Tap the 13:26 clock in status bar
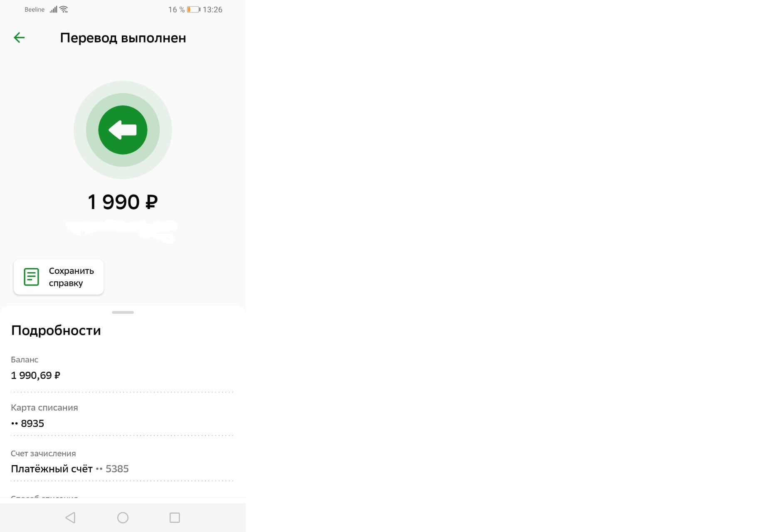The image size is (769, 532). pos(213,10)
